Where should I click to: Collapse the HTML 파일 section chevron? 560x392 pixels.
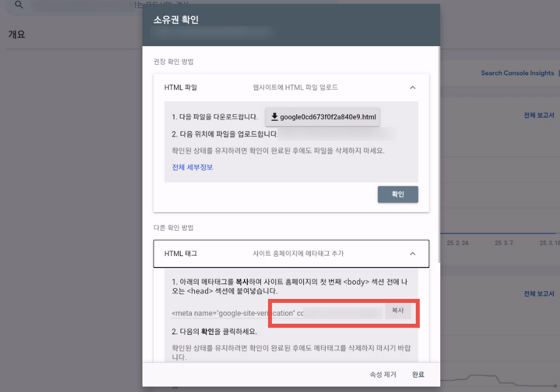pyautogui.click(x=412, y=87)
